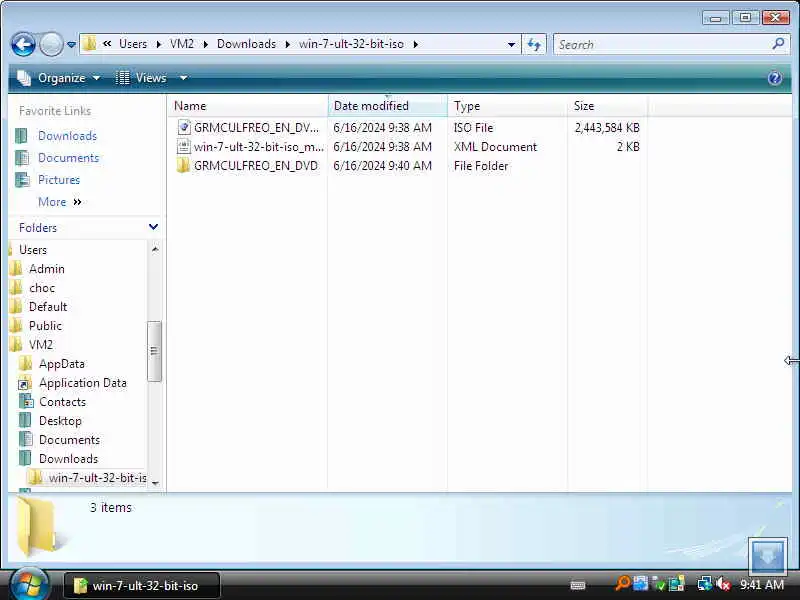The image size is (800, 600).
Task: Click Downloads in the address breadcrumb
Action: (x=246, y=44)
